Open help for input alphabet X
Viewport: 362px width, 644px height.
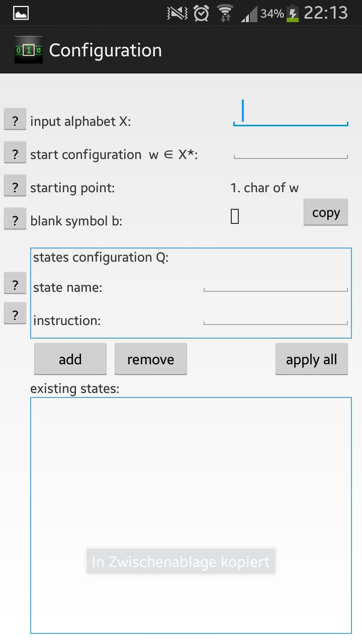click(15, 121)
